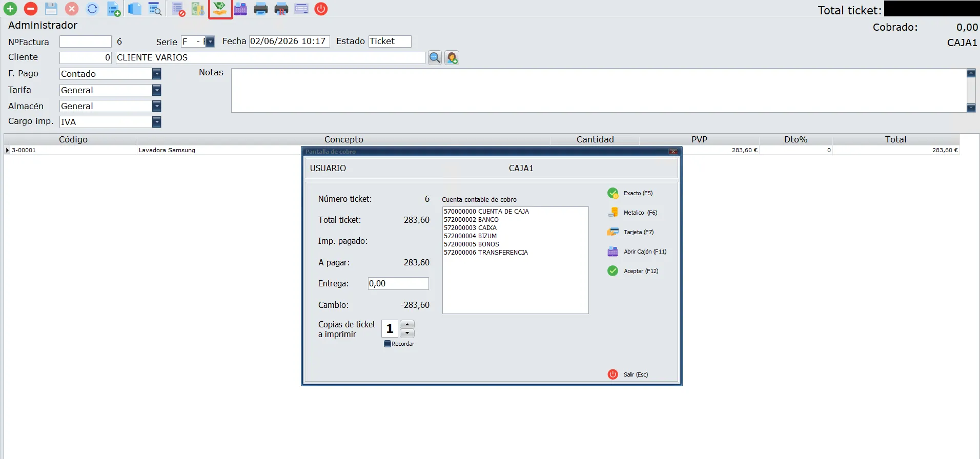This screenshot has height=459, width=980.
Task: Click the NºFactura input field
Action: [x=86, y=41]
